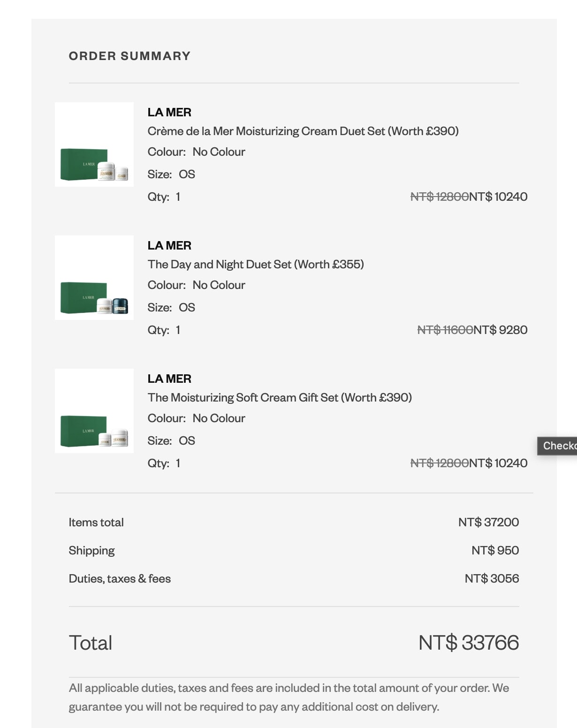Open the Day and Night Duet Set thumbnail
Viewport: 577px width, 728px height.
point(94,278)
